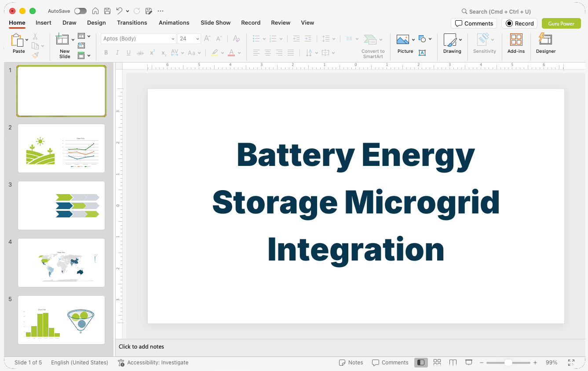Open the Designer pane
Image resolution: width=588 pixels, height=371 pixels.
546,44
